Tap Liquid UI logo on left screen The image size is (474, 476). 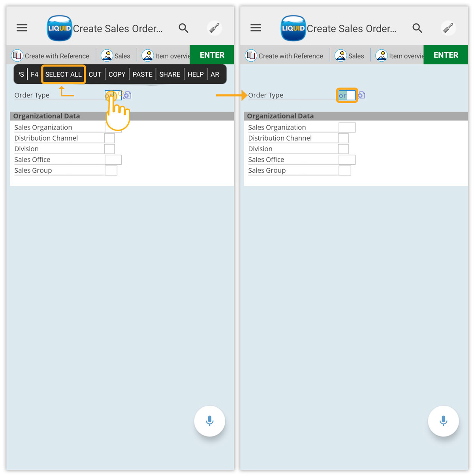(59, 28)
